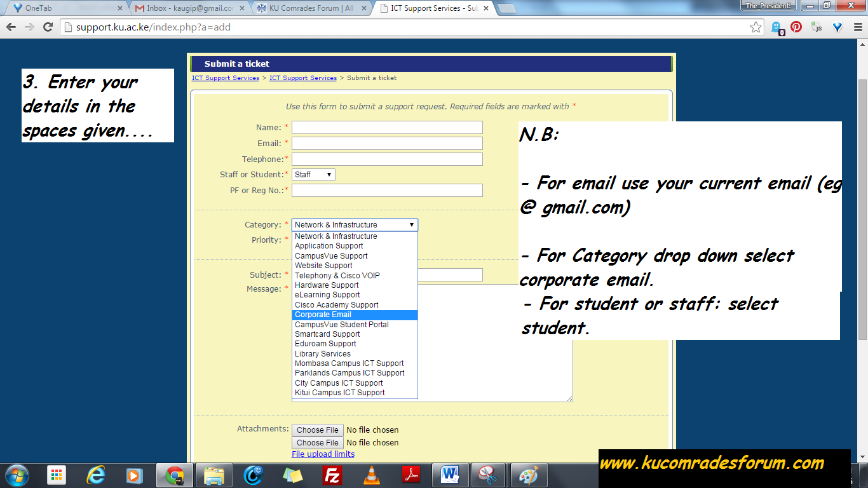Screen dimensions: 868x488
Task: Focus the browser address bar
Action: click(407, 27)
